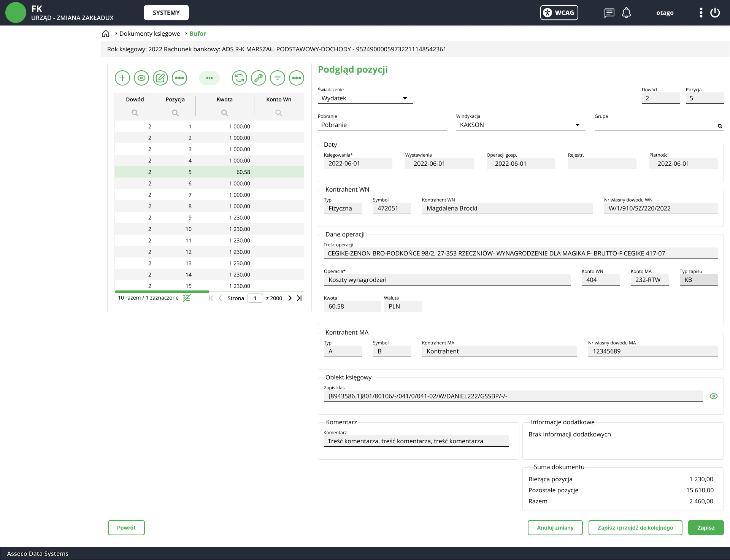
Task: Select table row with Pozycja 5
Action: pyautogui.click(x=209, y=172)
